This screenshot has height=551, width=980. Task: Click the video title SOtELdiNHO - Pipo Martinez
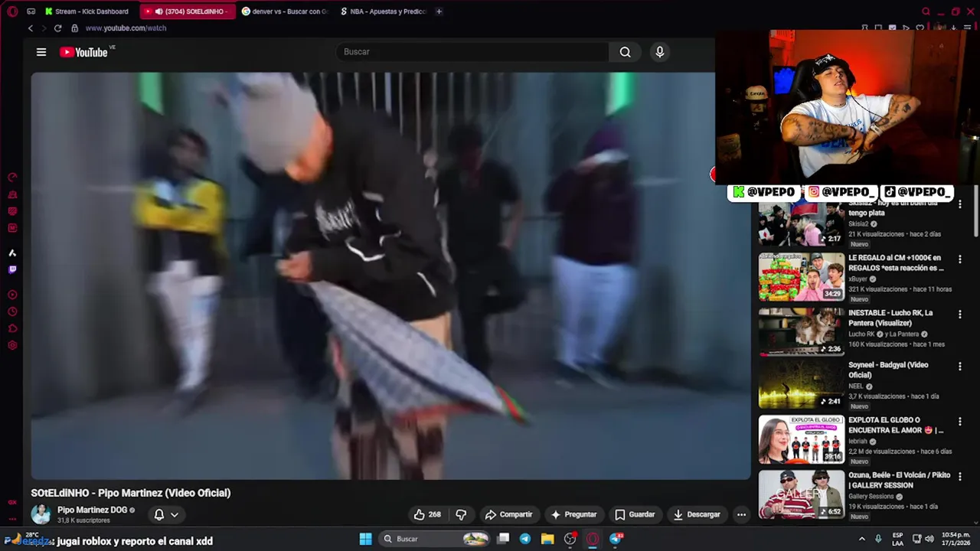(131, 493)
